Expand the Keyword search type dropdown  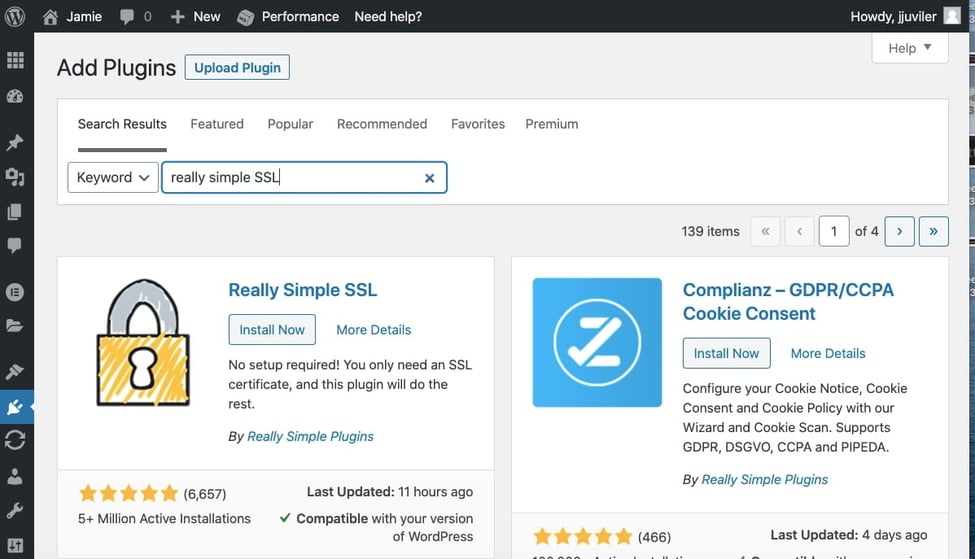(113, 178)
